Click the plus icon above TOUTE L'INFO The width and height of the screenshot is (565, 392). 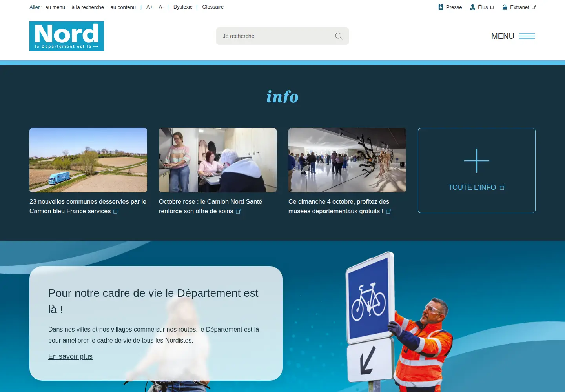pos(477,161)
